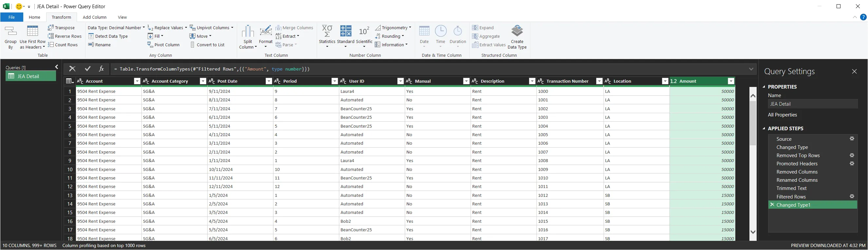Viewport: 868px width, 250px height.
Task: Click Convert to List
Action: coord(208,45)
